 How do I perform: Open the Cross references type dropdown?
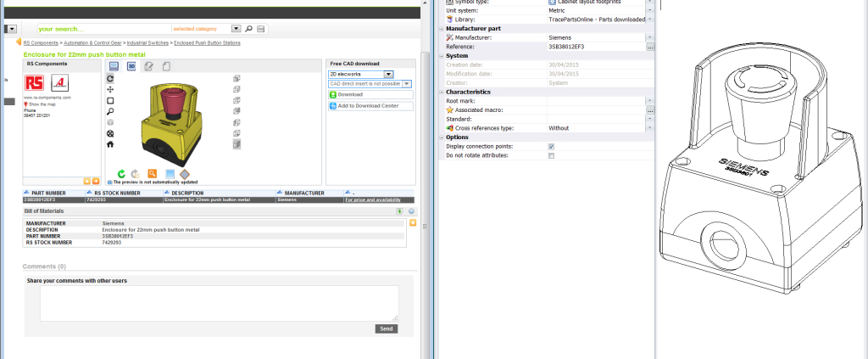tap(650, 128)
